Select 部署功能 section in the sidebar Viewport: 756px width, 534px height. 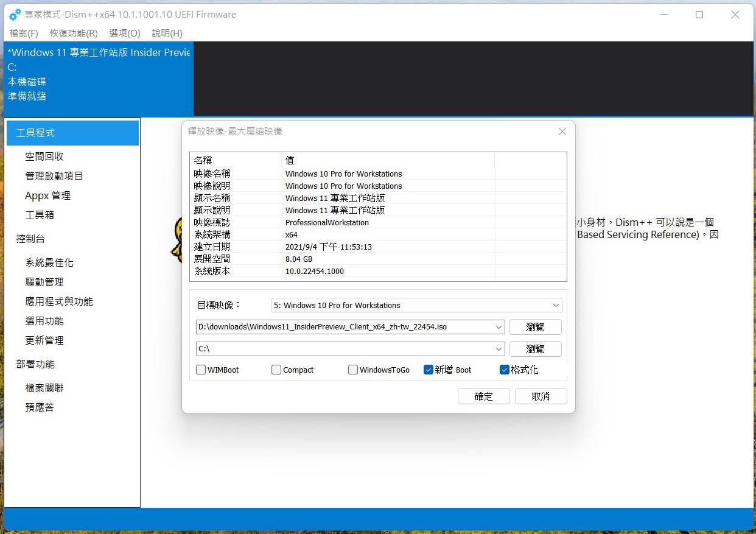tap(35, 364)
